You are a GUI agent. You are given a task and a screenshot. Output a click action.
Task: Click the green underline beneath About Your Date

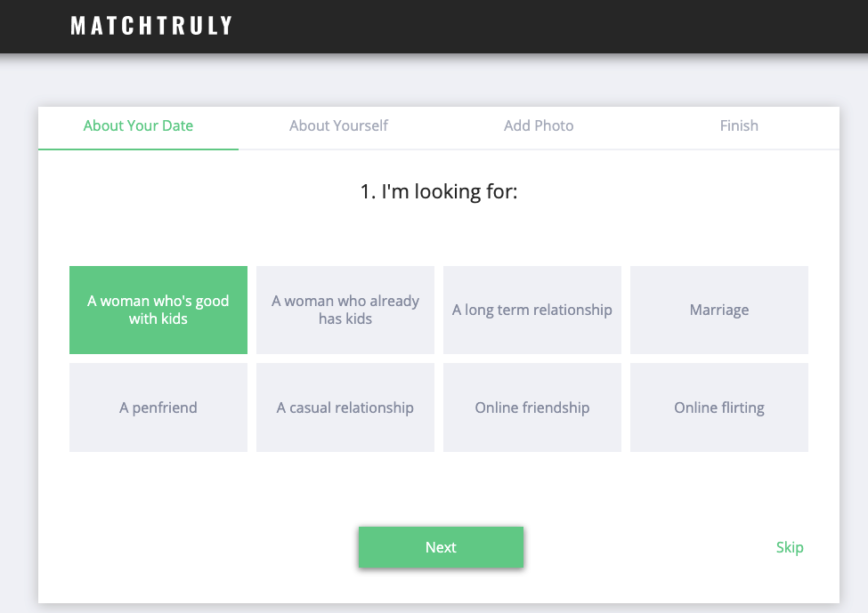tap(138, 149)
